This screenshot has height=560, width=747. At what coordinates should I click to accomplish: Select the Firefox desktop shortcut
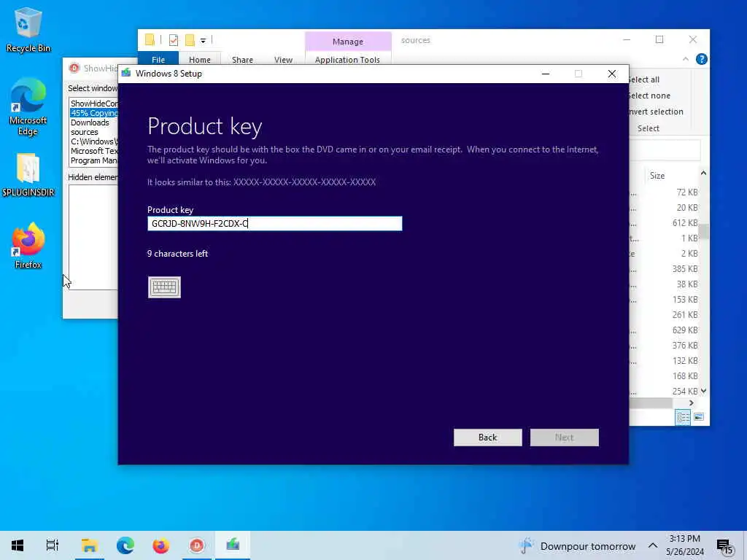(28, 246)
